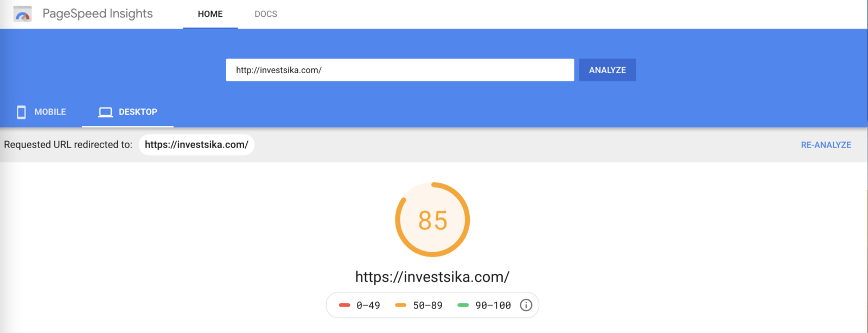Click the https://investsika.com/ heading below score
Image resolution: width=868 pixels, height=333 pixels.
(x=432, y=277)
